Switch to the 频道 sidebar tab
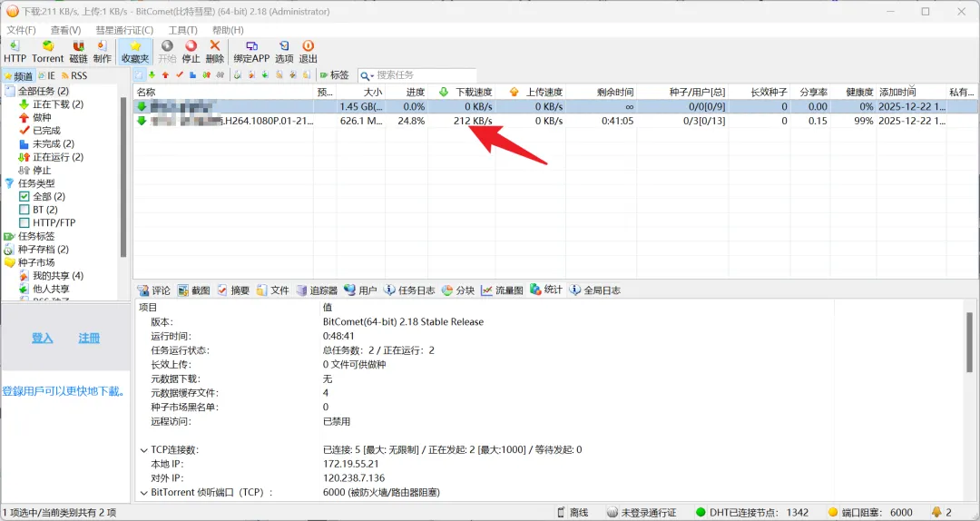 click(x=18, y=75)
